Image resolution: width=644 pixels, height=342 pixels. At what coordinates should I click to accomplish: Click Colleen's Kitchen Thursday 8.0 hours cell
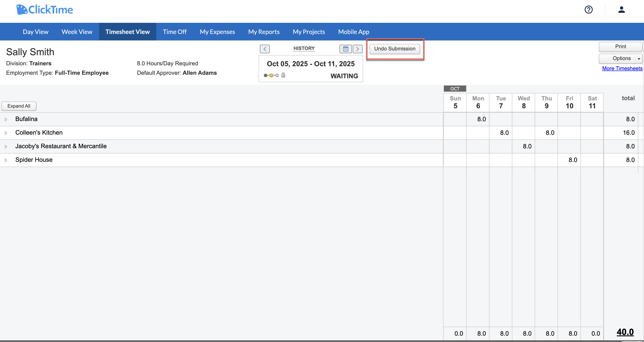click(547, 133)
